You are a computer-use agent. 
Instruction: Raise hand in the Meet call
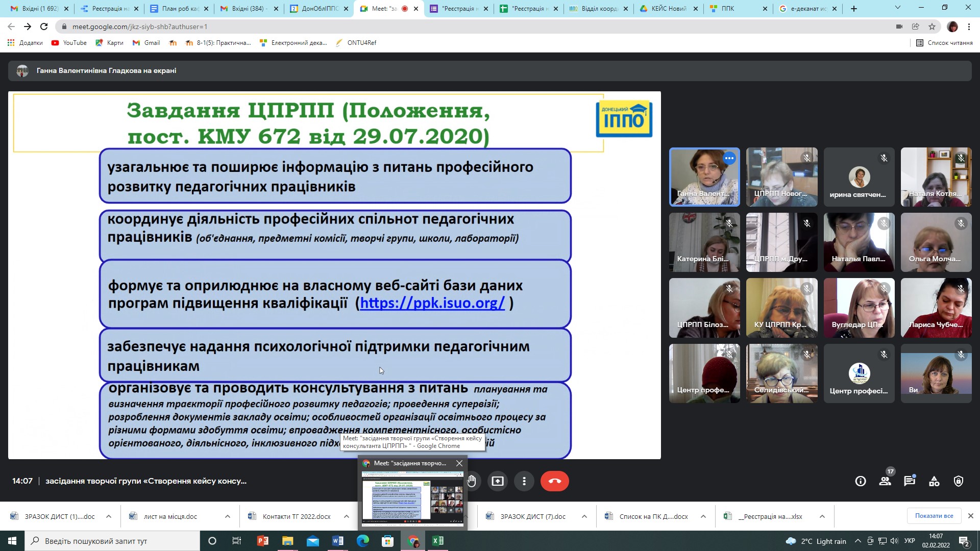click(x=472, y=481)
